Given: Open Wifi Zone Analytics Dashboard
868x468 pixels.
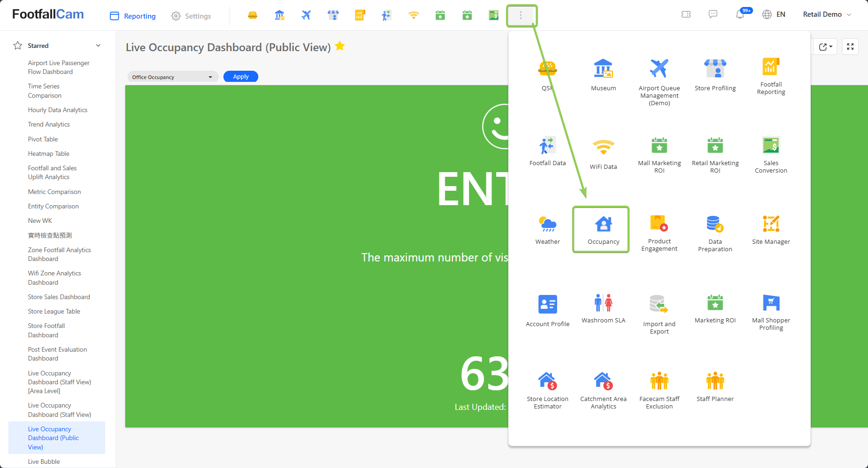Looking at the screenshot, I should click(54, 278).
